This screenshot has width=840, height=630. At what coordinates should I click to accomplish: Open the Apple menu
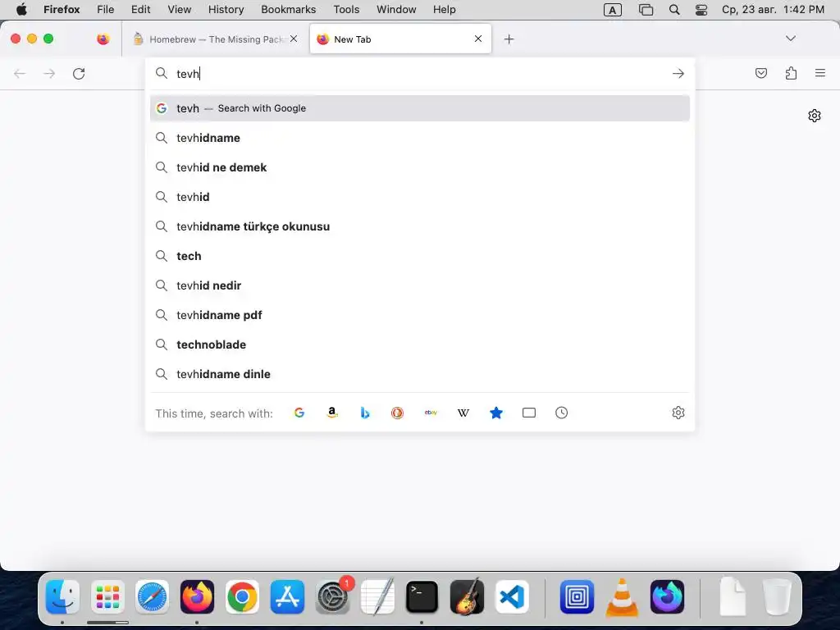[x=21, y=10]
